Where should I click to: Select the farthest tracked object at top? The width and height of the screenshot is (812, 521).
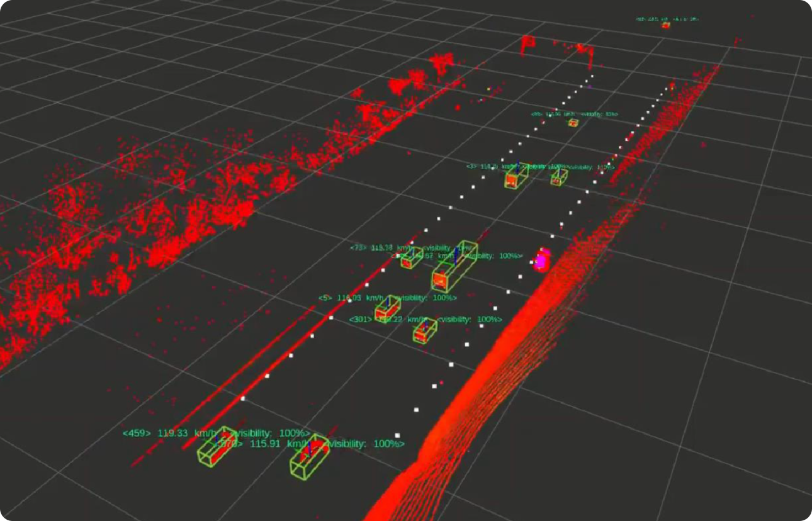click(x=665, y=25)
